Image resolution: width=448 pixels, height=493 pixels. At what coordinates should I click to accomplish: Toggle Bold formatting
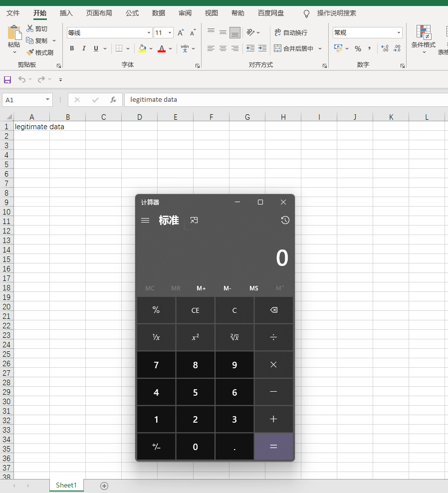pyautogui.click(x=72, y=48)
